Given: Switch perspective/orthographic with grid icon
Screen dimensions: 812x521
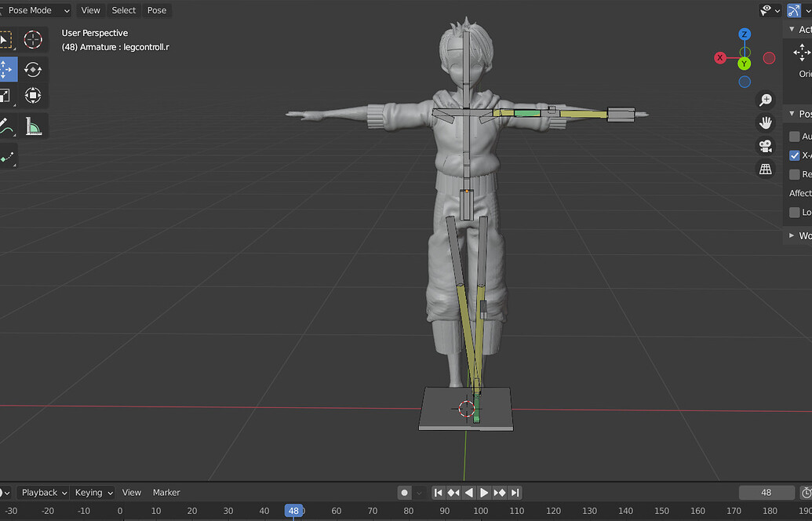Looking at the screenshot, I should click(766, 169).
